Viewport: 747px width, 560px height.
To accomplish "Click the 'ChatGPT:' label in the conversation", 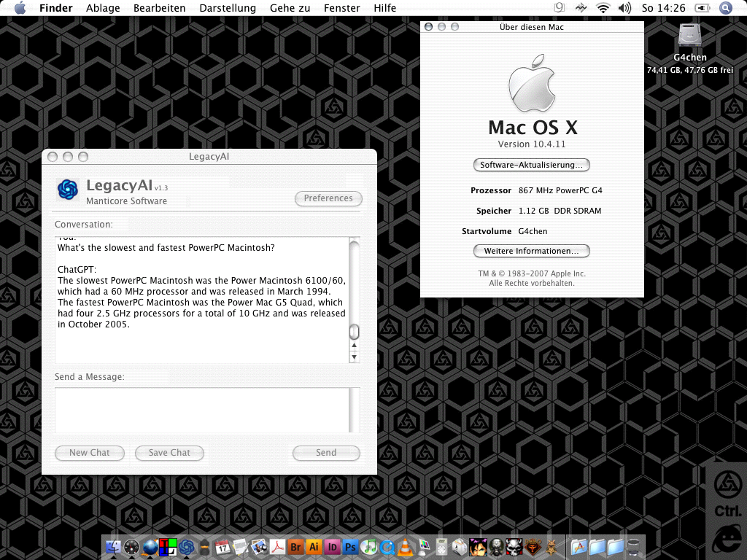I will 77,270.
